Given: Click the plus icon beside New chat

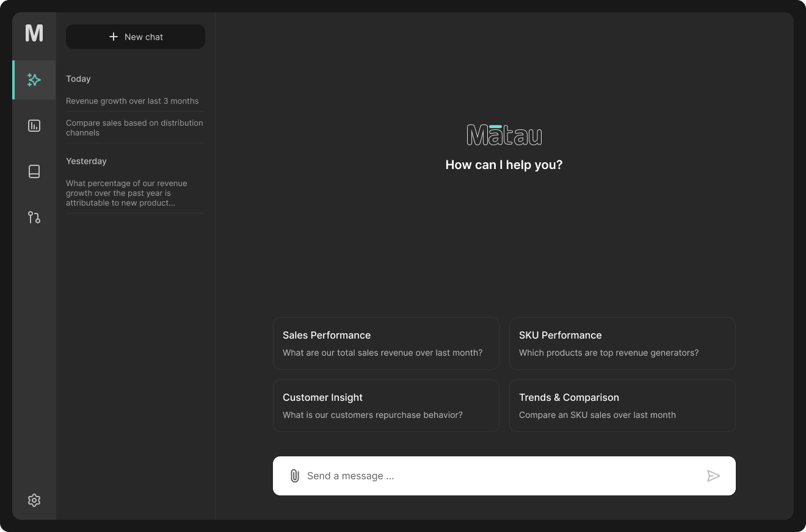Looking at the screenshot, I should (113, 37).
